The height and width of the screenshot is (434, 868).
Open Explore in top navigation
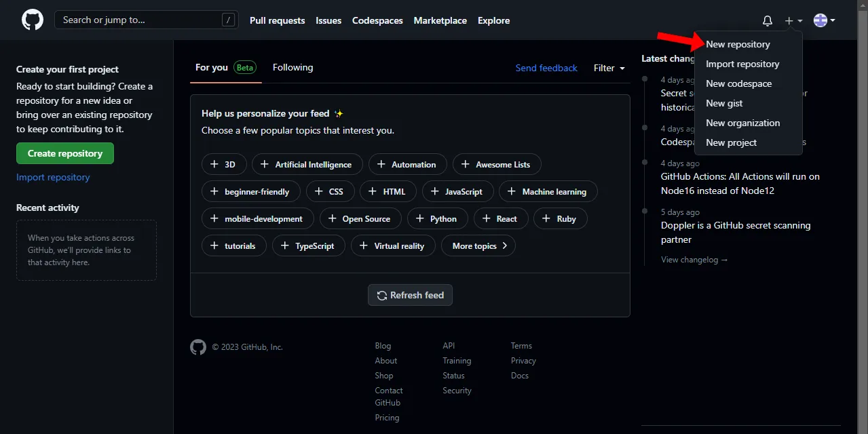pos(493,20)
